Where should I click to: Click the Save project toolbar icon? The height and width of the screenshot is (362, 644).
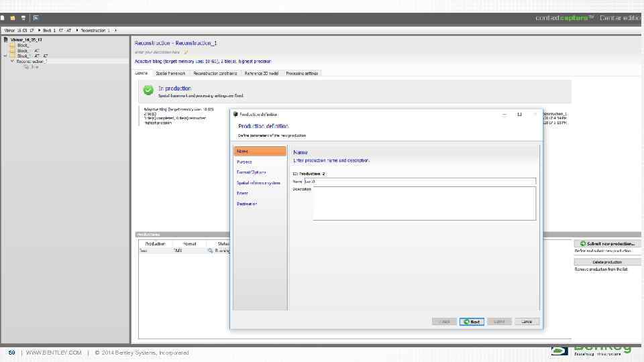23,18
